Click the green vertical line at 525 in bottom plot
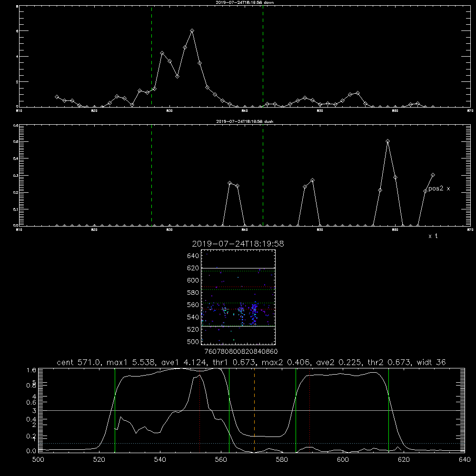The image size is (476, 476). [x=115, y=410]
